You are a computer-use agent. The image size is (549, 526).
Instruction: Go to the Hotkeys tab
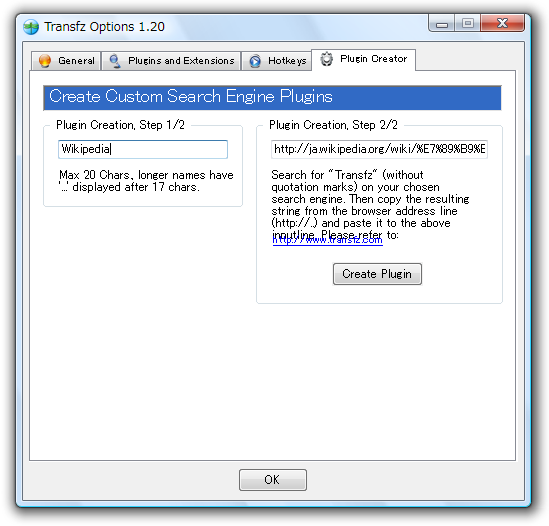(277, 61)
